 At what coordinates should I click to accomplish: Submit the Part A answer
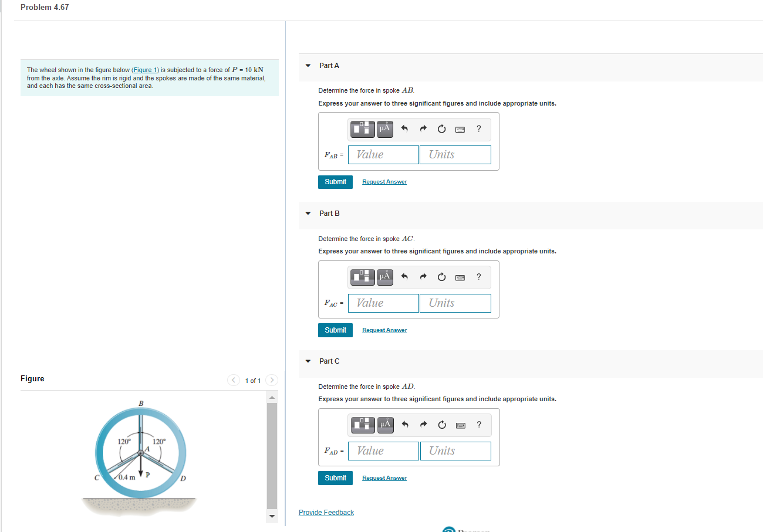point(335,181)
